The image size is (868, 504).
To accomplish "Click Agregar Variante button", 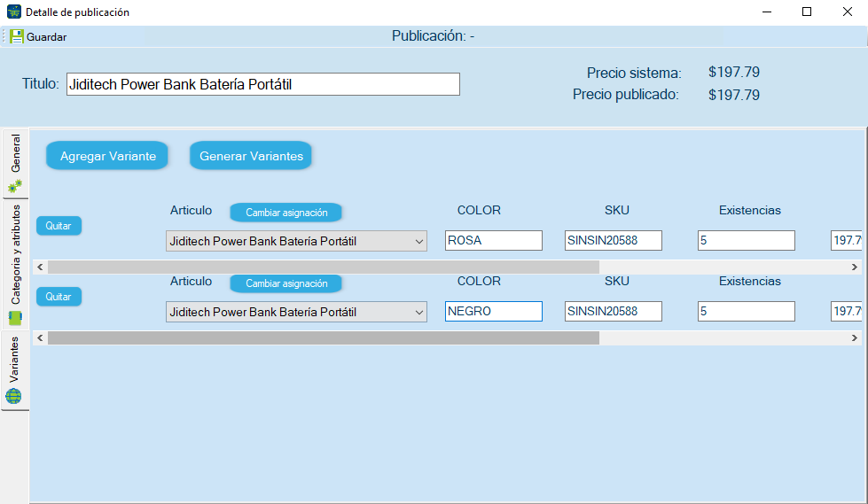I will [107, 156].
